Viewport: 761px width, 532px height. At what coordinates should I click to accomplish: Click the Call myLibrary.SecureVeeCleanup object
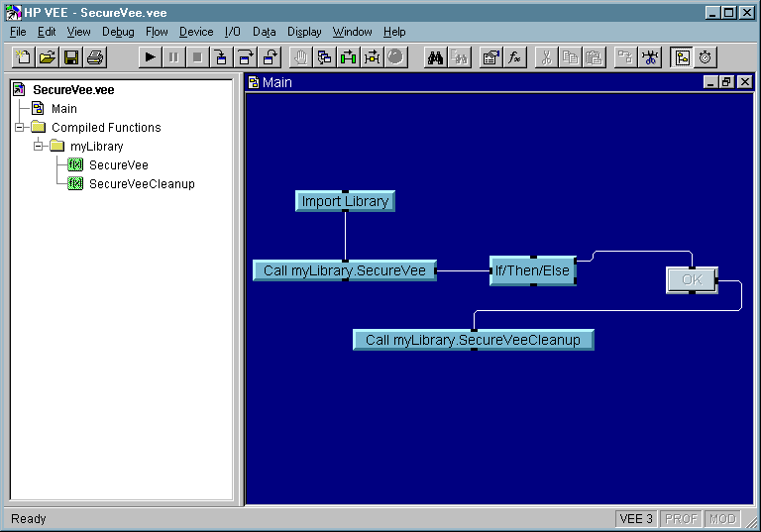(473, 340)
